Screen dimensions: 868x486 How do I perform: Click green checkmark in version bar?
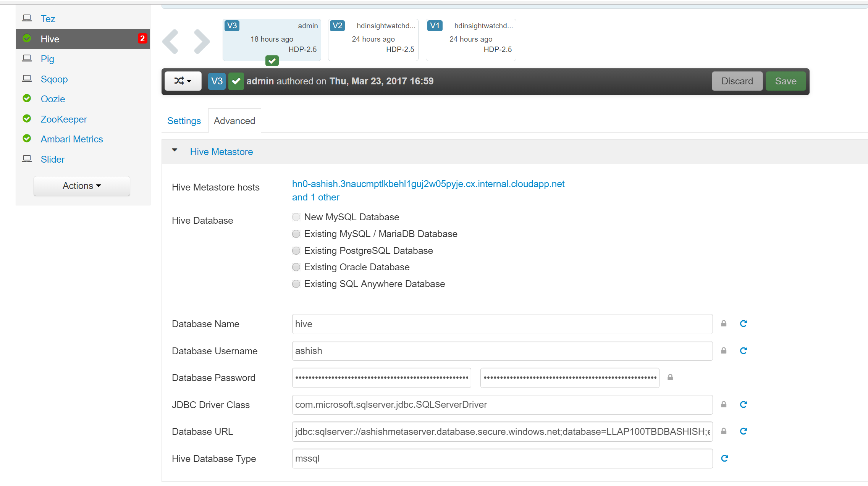click(236, 81)
